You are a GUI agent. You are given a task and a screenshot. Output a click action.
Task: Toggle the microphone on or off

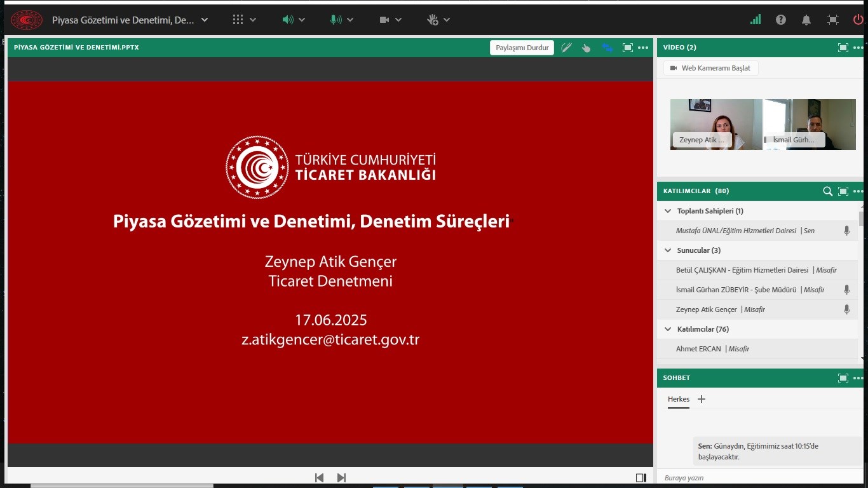point(336,20)
